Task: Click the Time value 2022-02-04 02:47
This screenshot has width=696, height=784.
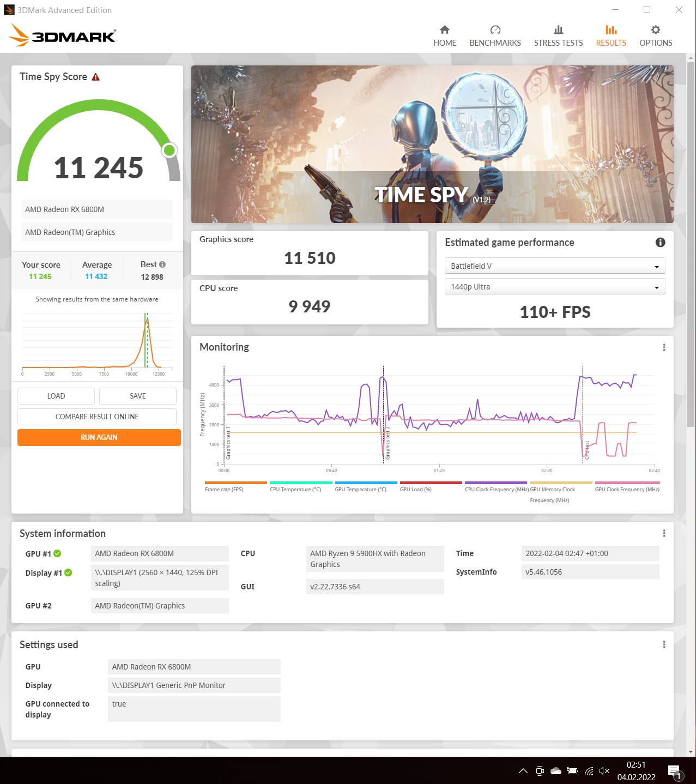Action: click(590, 553)
